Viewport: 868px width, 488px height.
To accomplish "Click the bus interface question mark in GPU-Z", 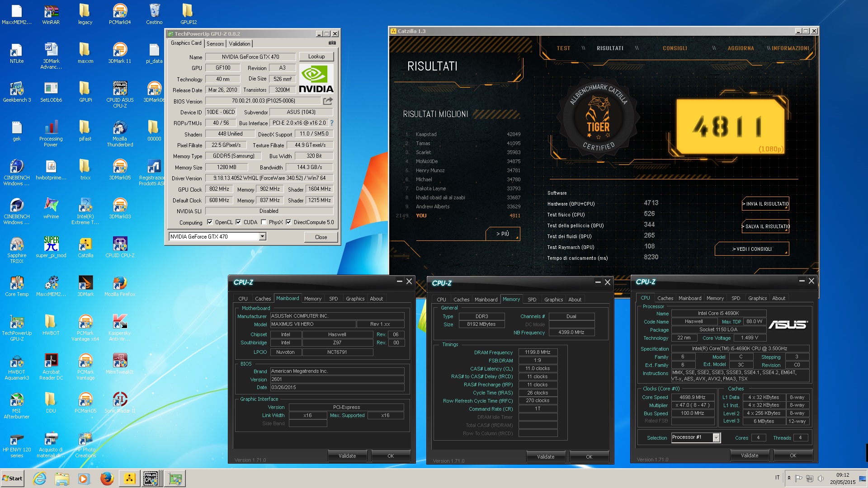I will pyautogui.click(x=332, y=123).
